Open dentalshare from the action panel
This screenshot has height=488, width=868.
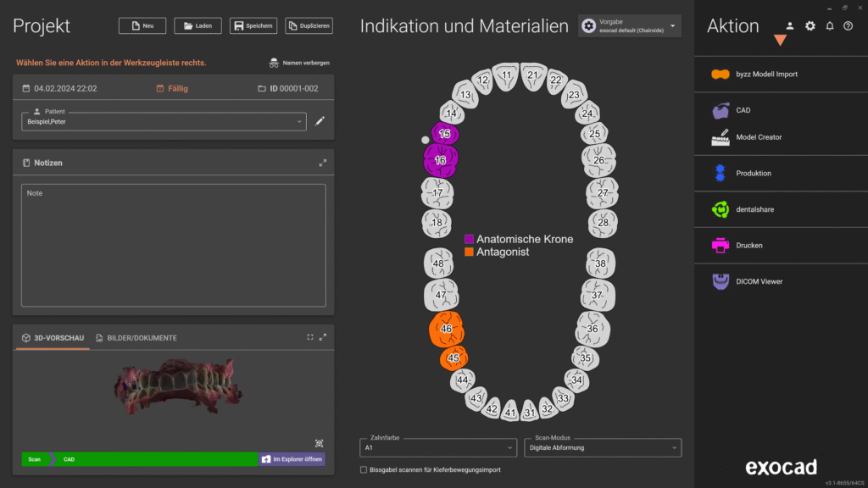pos(721,209)
